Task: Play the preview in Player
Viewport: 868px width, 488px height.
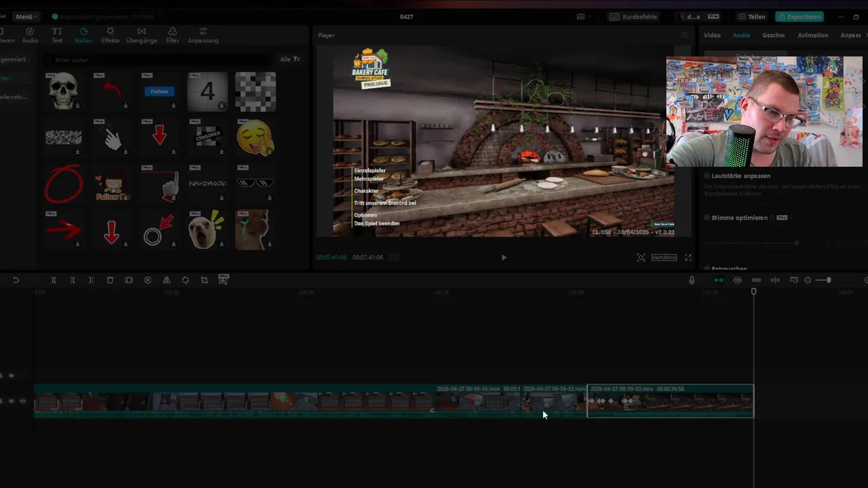Action: tap(503, 258)
